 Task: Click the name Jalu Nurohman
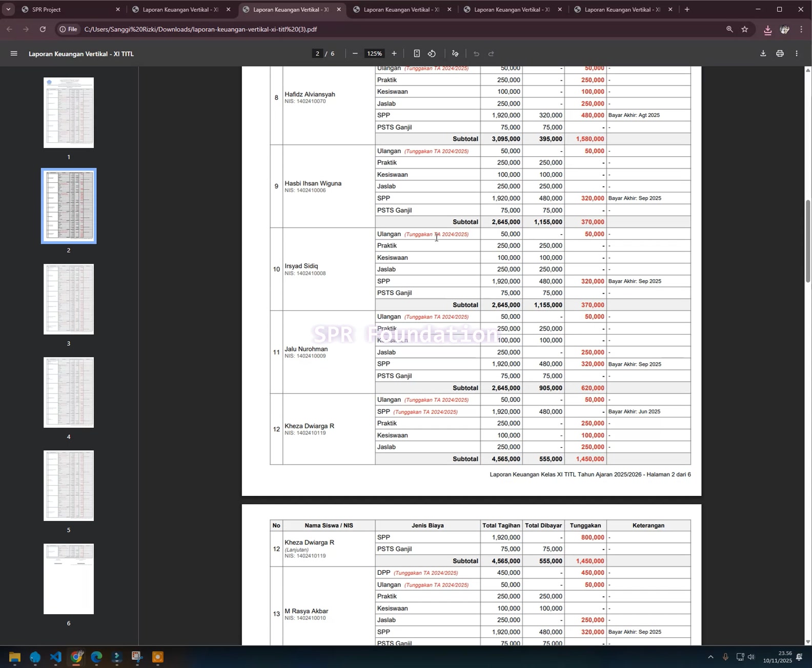click(x=306, y=349)
